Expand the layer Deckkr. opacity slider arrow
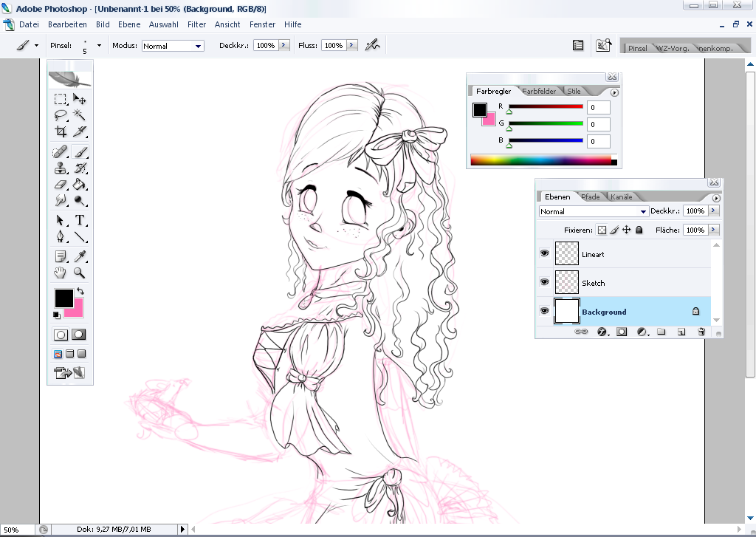 pyautogui.click(x=713, y=211)
